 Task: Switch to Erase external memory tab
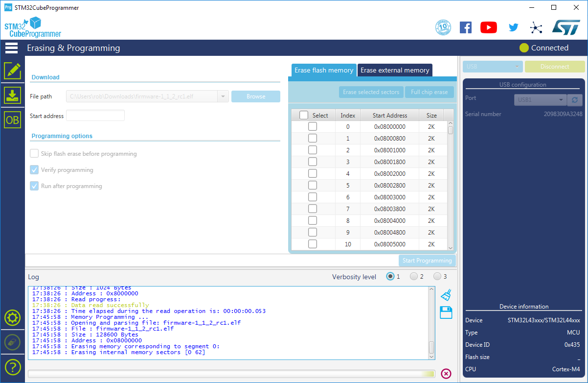(x=395, y=70)
